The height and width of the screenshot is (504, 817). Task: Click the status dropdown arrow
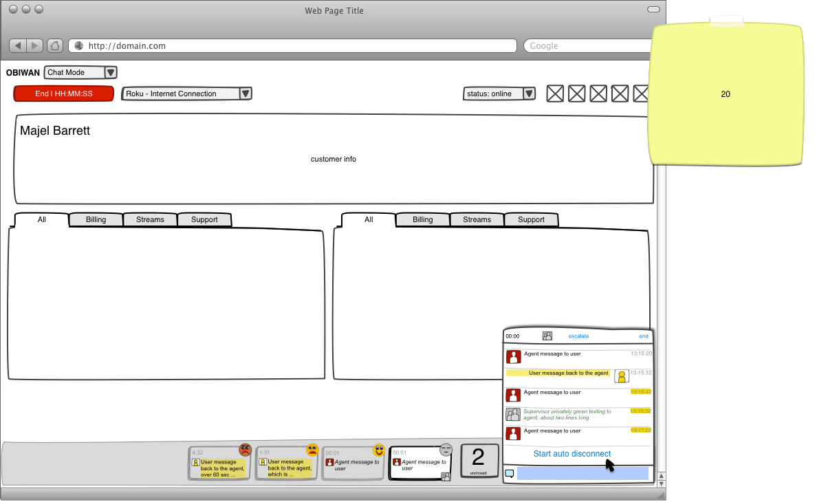tap(529, 94)
